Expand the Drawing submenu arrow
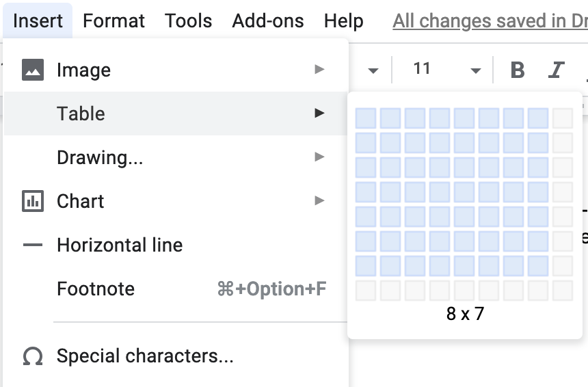 point(319,157)
